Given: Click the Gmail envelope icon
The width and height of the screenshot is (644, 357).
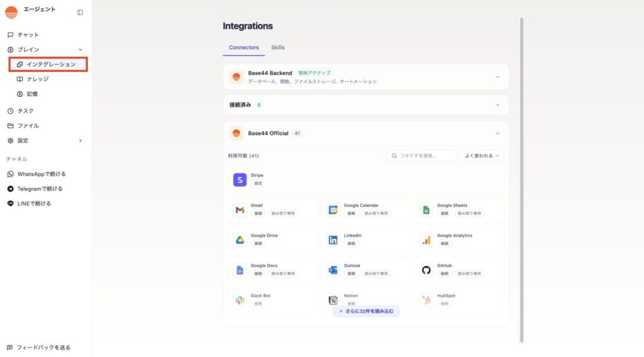Looking at the screenshot, I should pyautogui.click(x=240, y=210).
